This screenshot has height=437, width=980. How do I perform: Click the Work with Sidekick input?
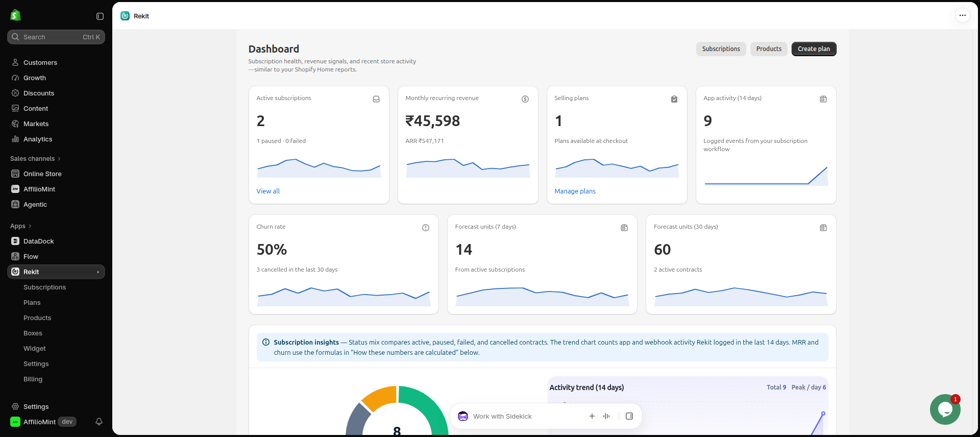tap(502, 416)
